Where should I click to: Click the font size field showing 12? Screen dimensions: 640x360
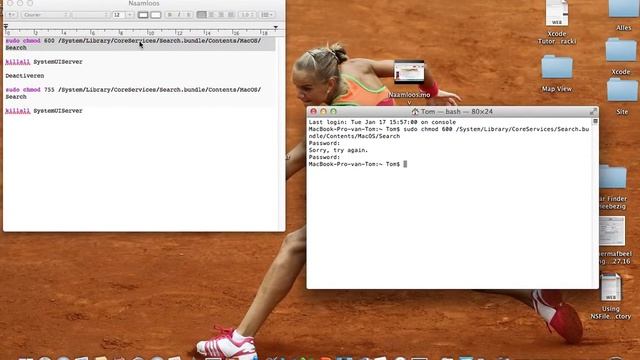point(118,15)
